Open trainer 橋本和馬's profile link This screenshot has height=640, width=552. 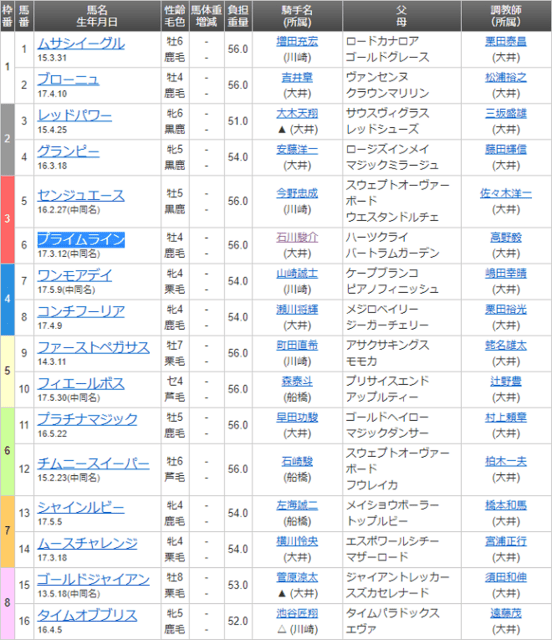tap(505, 505)
